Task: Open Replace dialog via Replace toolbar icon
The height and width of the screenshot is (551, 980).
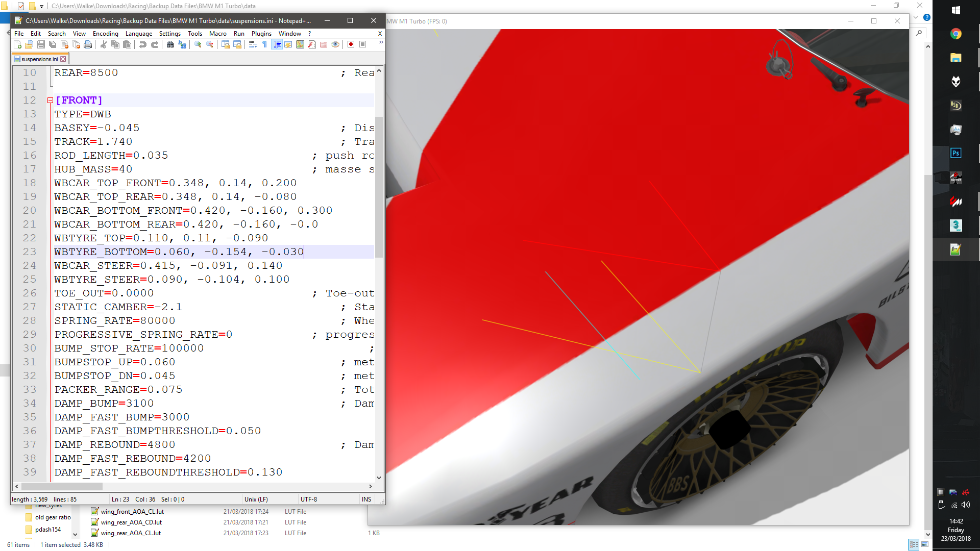Action: click(x=182, y=44)
